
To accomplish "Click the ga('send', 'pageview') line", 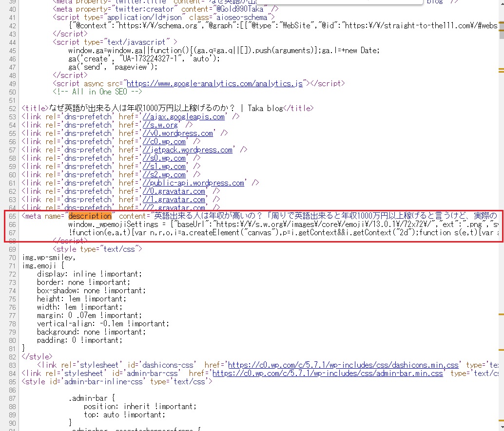I will point(113,67).
